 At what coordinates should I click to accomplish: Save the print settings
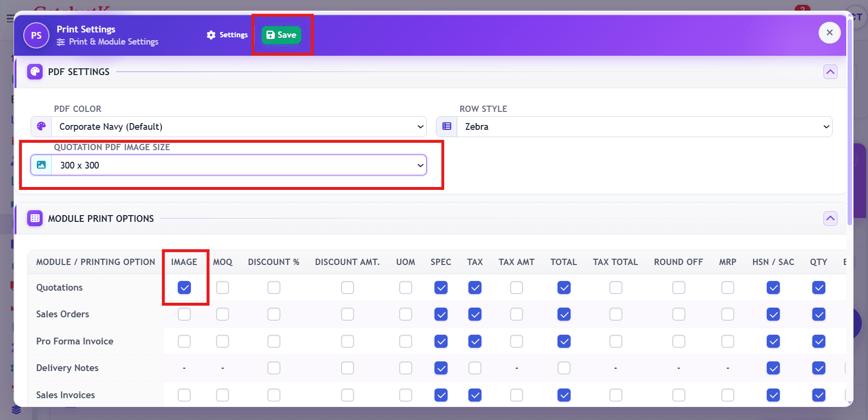(281, 35)
